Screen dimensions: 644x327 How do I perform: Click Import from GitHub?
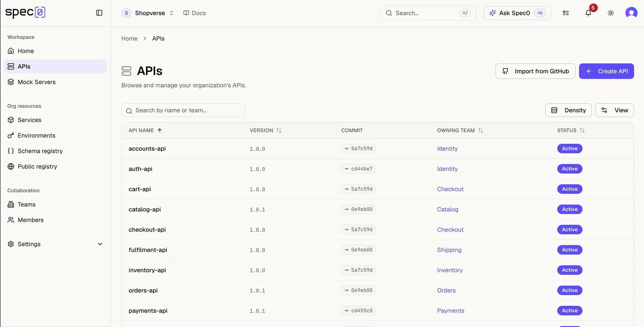(x=535, y=71)
